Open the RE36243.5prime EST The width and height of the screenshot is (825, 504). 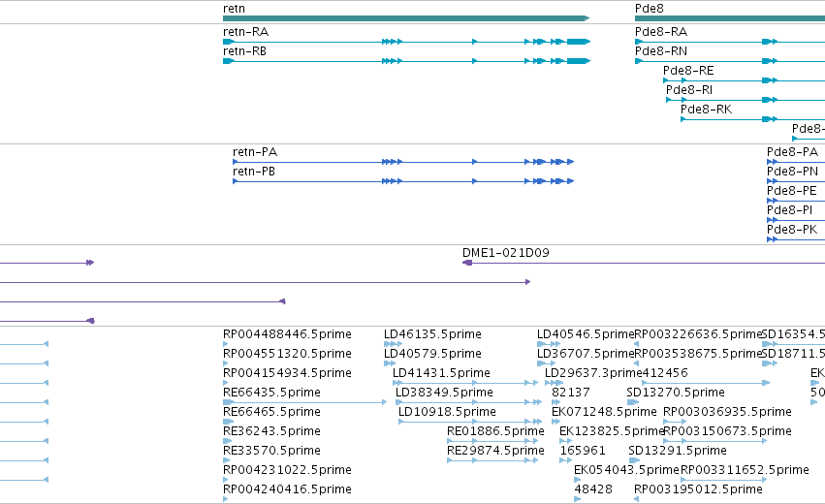(271, 431)
